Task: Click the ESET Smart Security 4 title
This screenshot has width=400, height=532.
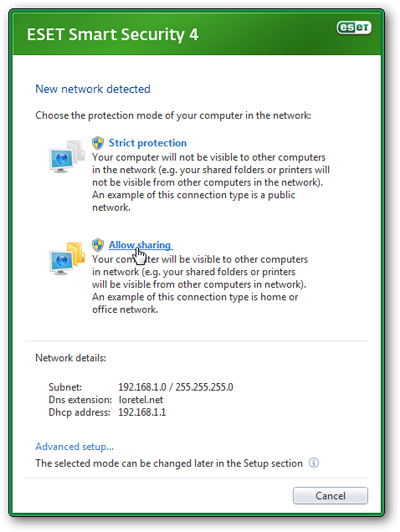Action: (112, 34)
